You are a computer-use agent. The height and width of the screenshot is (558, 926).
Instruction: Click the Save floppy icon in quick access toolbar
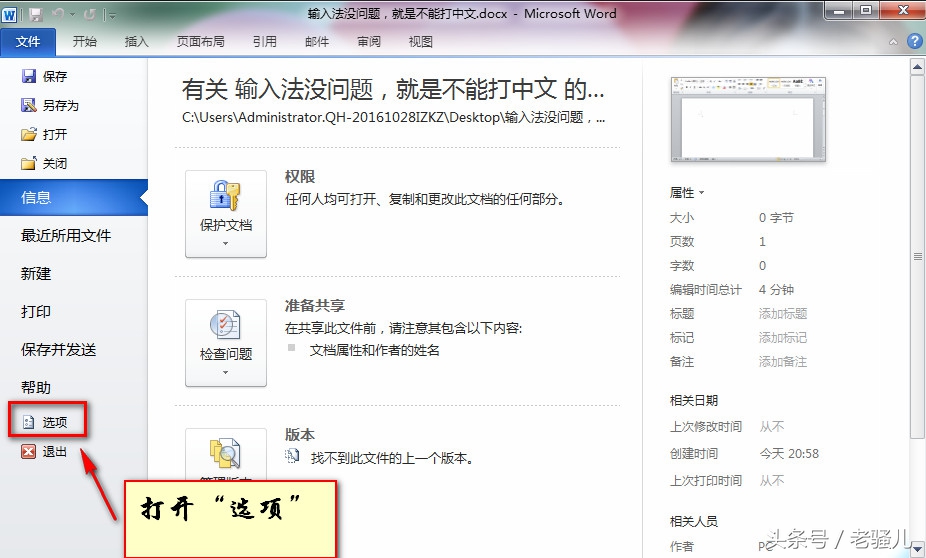coord(36,14)
